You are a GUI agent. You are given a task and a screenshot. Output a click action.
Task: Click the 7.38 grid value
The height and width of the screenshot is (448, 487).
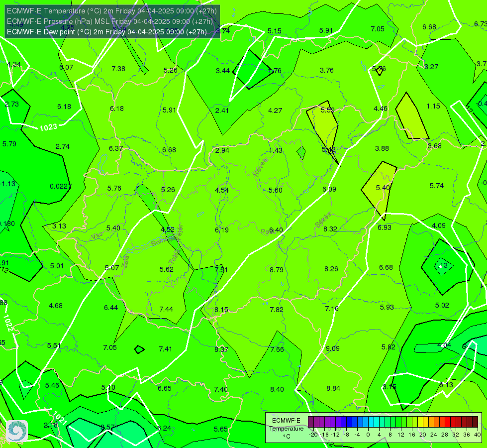pos(118,69)
